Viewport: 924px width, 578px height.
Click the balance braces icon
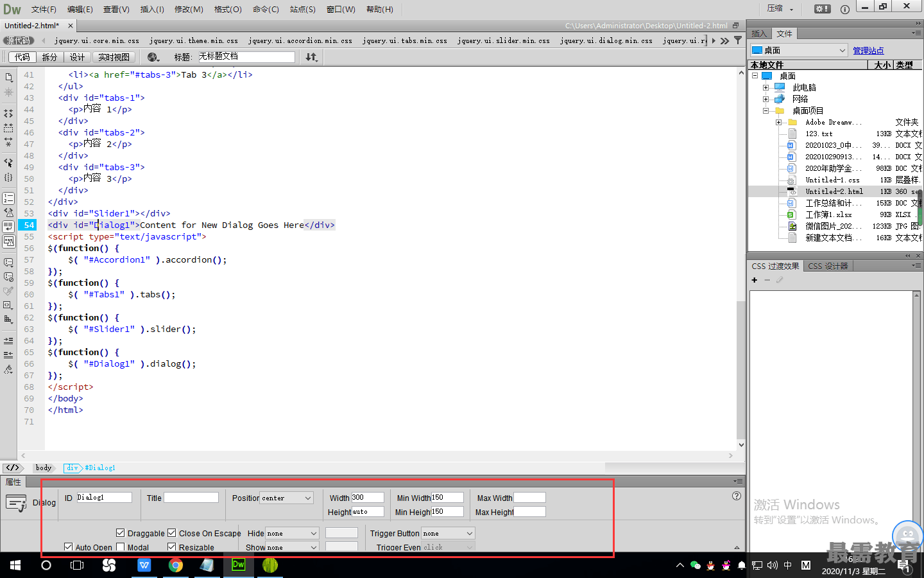(8, 177)
